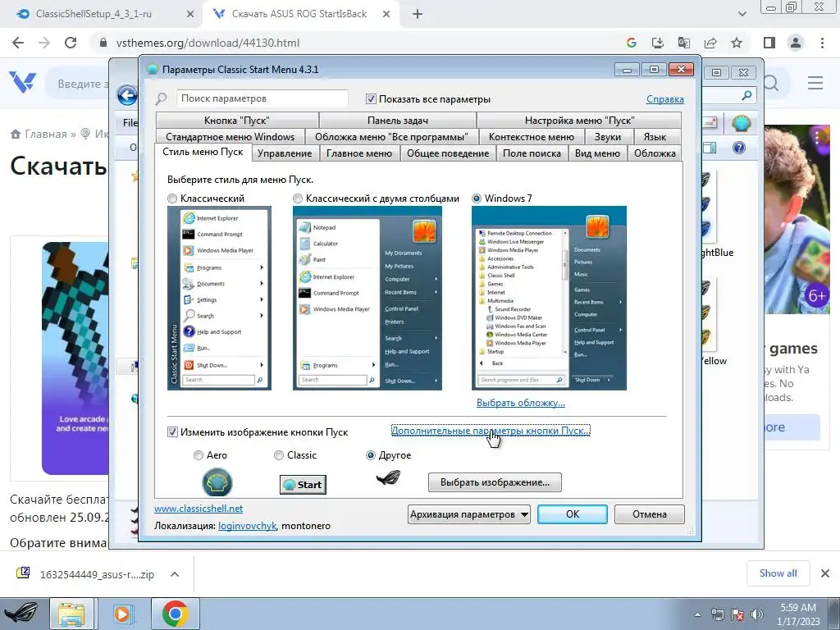The height and width of the screenshot is (630, 840).
Task: Open the vsthemes hamburger menu
Action: point(815,83)
